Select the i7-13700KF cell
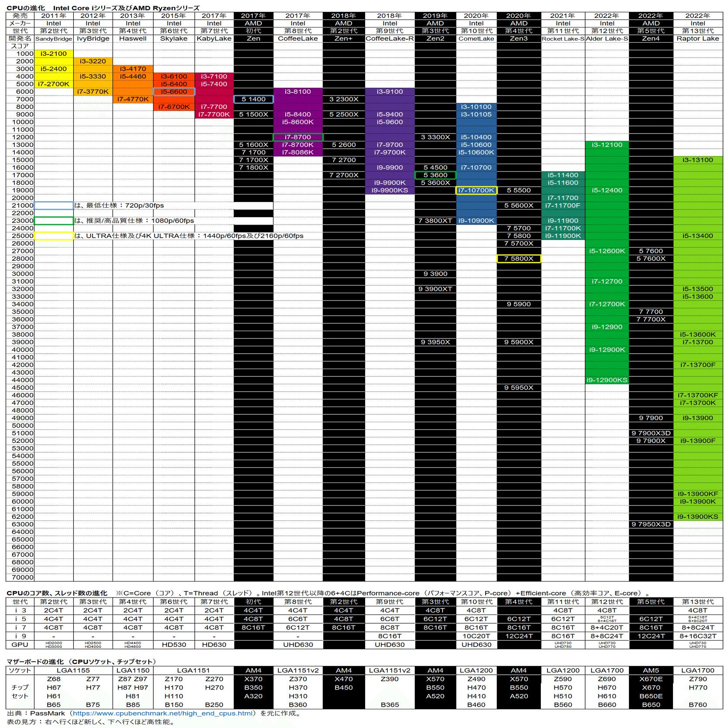Image resolution: width=728 pixels, height=728 pixels. point(698,395)
